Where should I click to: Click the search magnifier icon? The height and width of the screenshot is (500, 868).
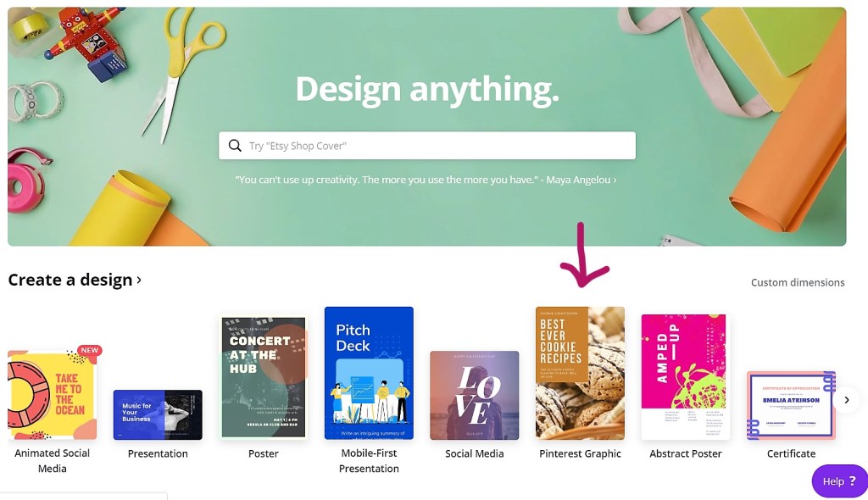click(235, 146)
